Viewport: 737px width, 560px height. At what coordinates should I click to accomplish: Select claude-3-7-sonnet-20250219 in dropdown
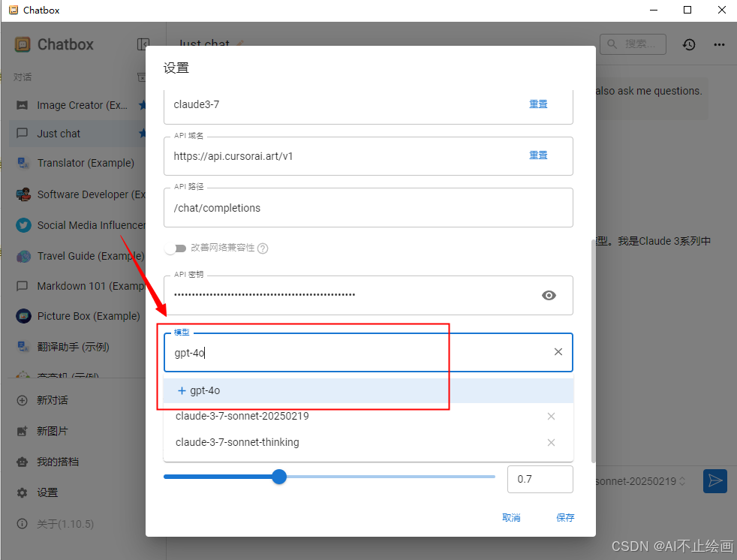click(x=368, y=416)
